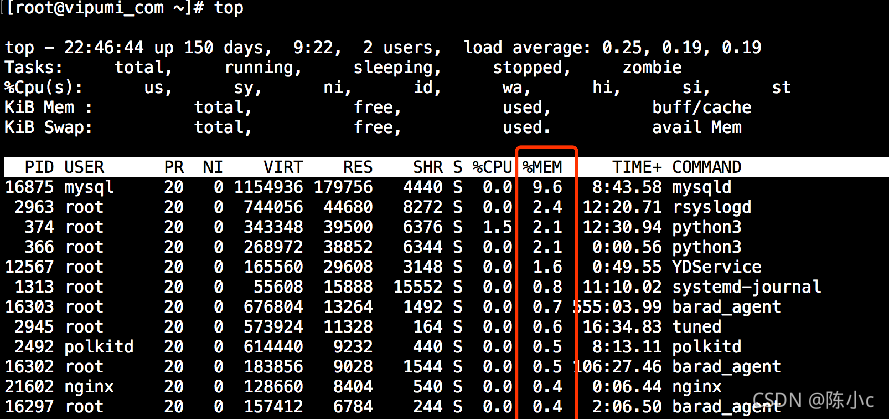Select the mysqld command text
This screenshot has width=890, height=419.
point(702,187)
